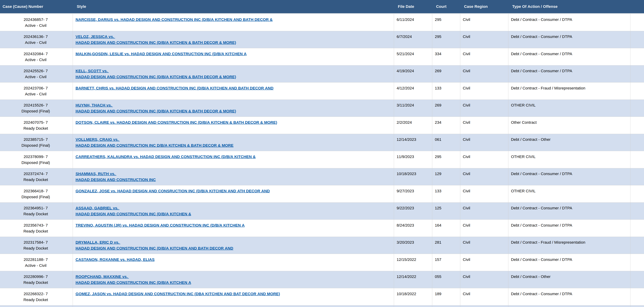Image resolution: width=644 pixels, height=307 pixels.
Task: Open the CARREATHERS, KALAUNDRA case link
Action: (x=166, y=157)
